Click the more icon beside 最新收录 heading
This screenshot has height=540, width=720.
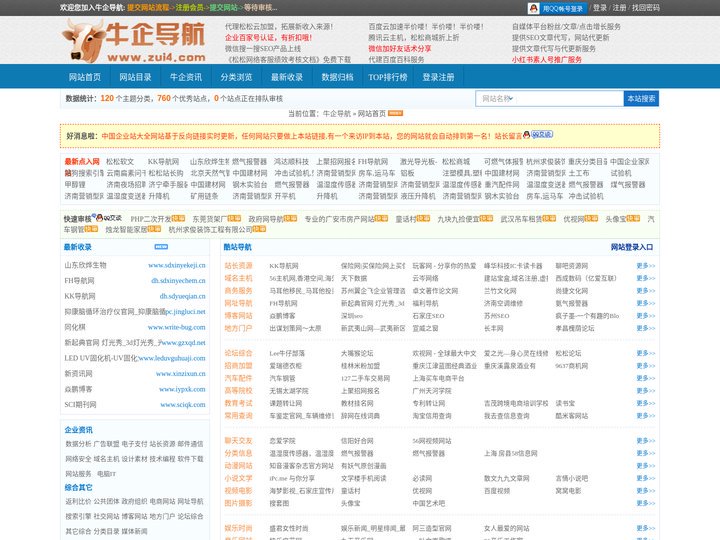click(x=161, y=247)
